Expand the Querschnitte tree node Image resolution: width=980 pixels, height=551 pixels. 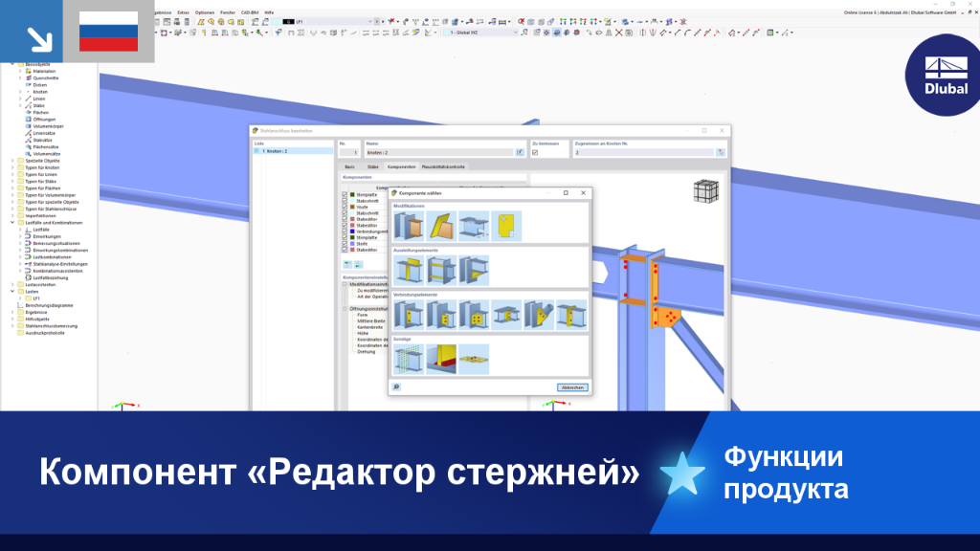pos(20,78)
